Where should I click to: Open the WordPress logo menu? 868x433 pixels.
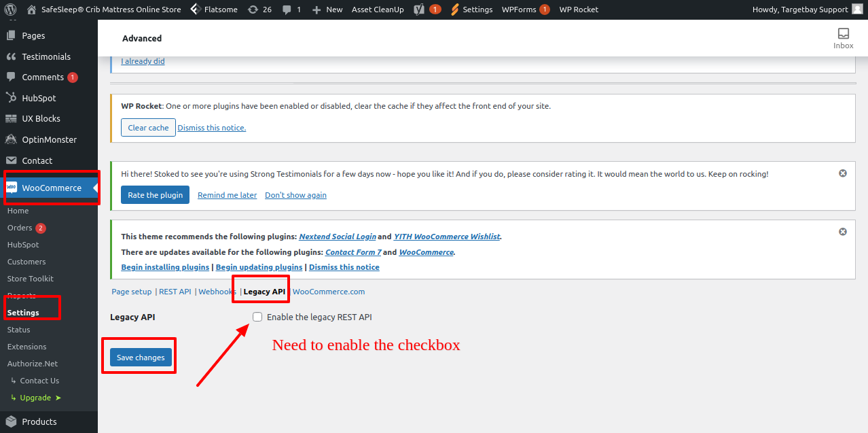tap(10, 10)
